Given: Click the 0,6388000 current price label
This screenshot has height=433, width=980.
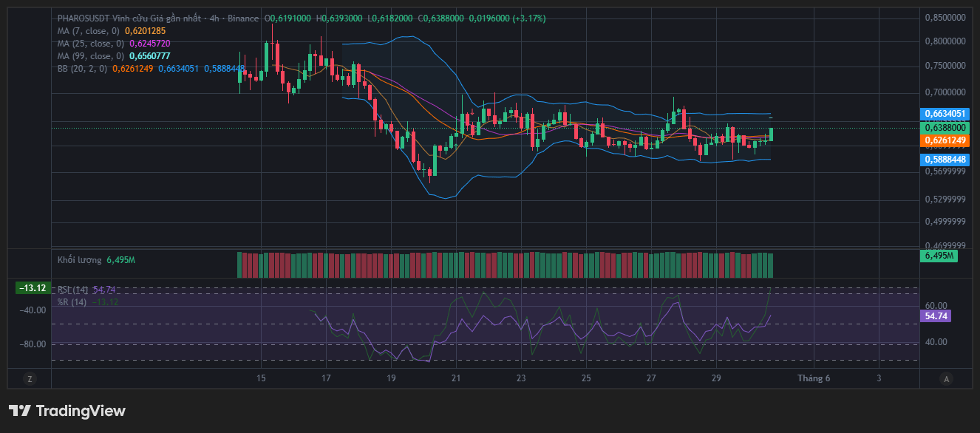Looking at the screenshot, I should (944, 128).
